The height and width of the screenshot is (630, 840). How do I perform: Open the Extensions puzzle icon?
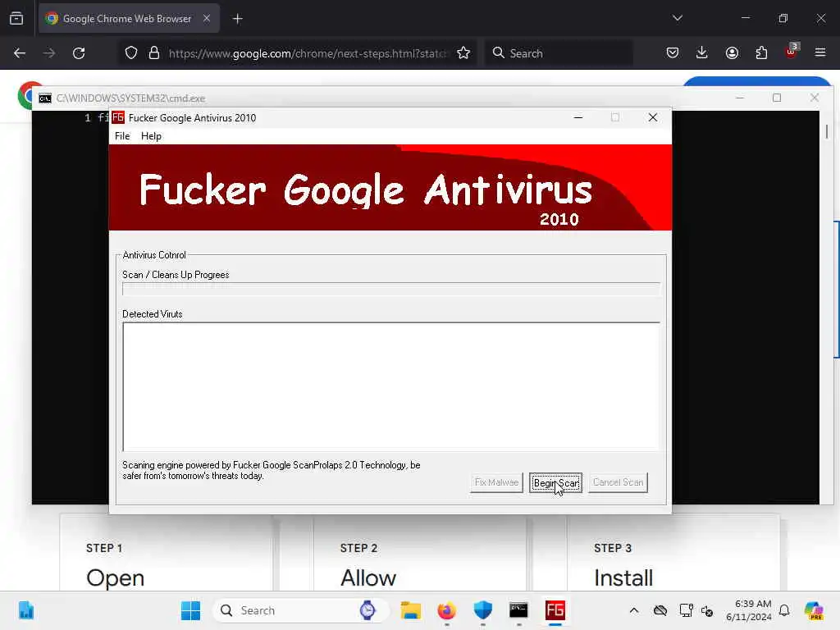[761, 52]
